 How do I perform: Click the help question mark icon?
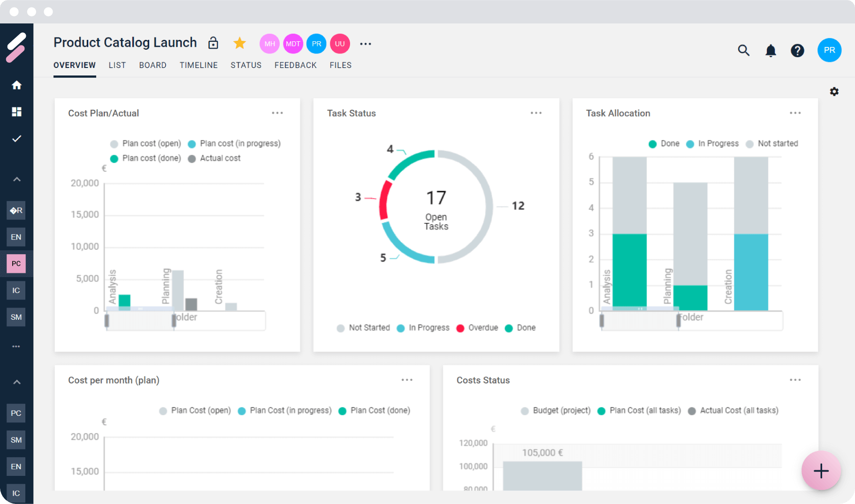click(797, 50)
